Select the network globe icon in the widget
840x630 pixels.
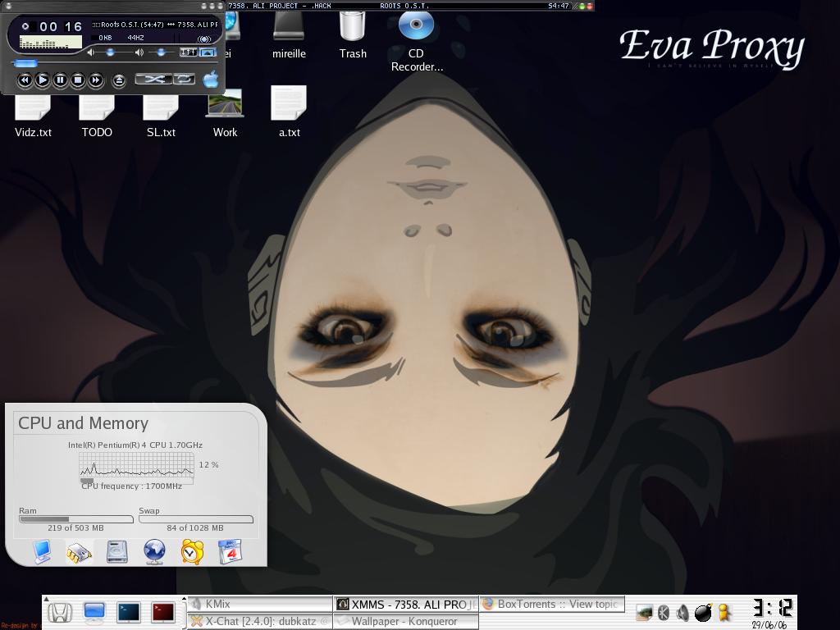(x=154, y=551)
